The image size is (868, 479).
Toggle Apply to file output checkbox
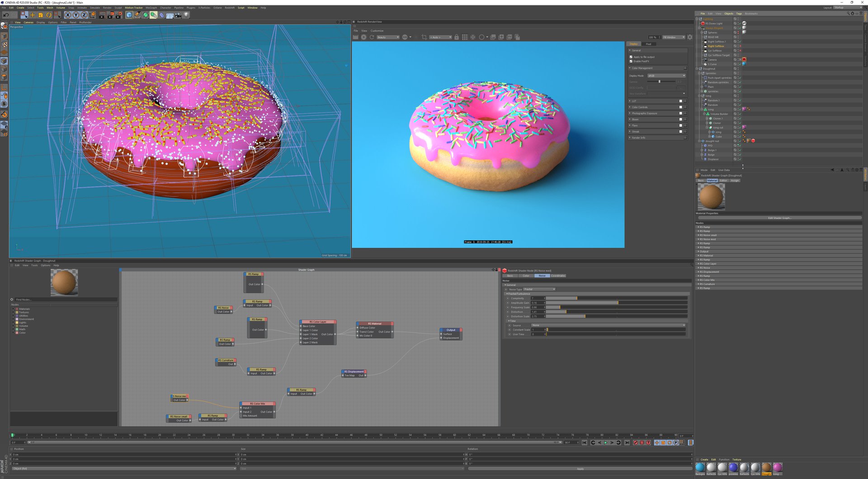631,57
